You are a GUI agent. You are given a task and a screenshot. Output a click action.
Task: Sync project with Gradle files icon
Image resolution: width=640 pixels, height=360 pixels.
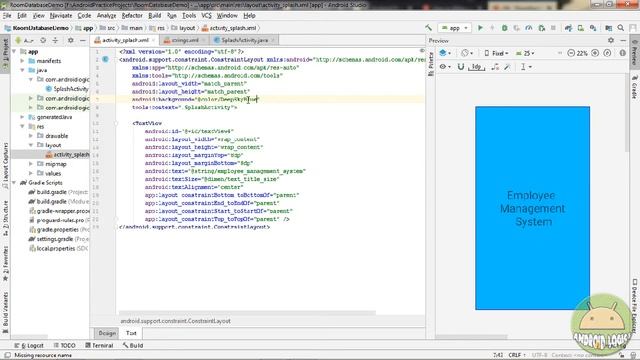(568, 28)
